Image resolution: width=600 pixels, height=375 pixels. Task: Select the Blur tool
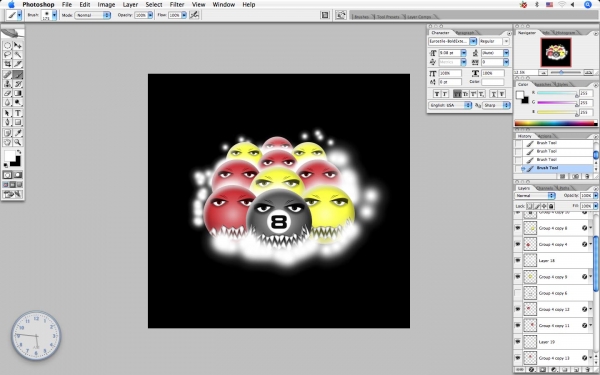click(7, 102)
